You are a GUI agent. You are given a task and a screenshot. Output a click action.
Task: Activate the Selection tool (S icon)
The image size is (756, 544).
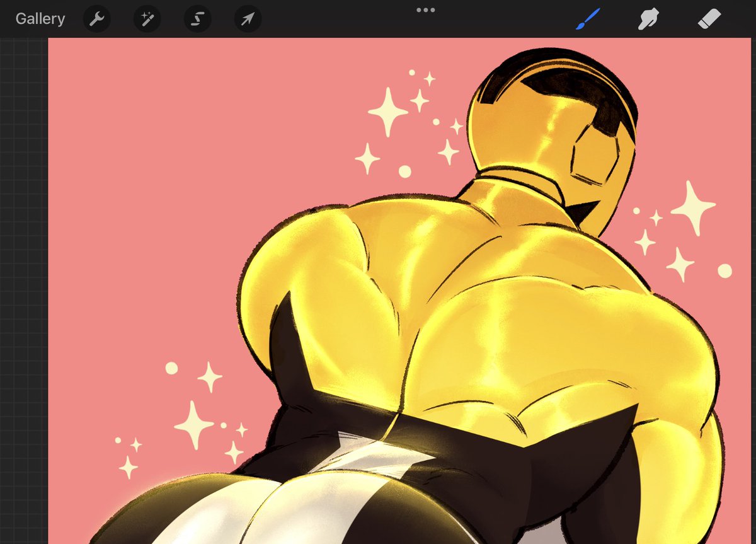pyautogui.click(x=197, y=19)
